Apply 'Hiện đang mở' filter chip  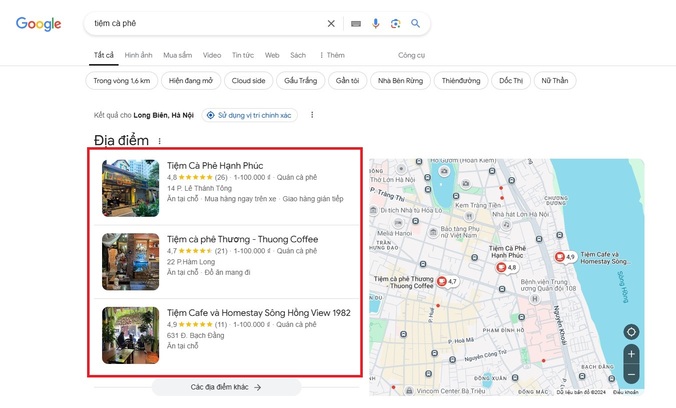click(191, 81)
